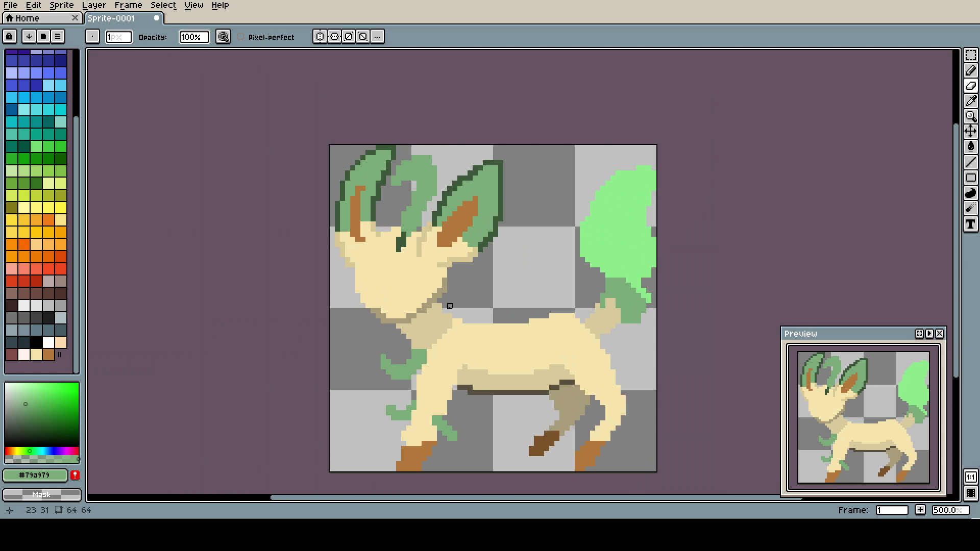Click the brush size field
This screenshot has width=980, height=551.
coord(118,37)
